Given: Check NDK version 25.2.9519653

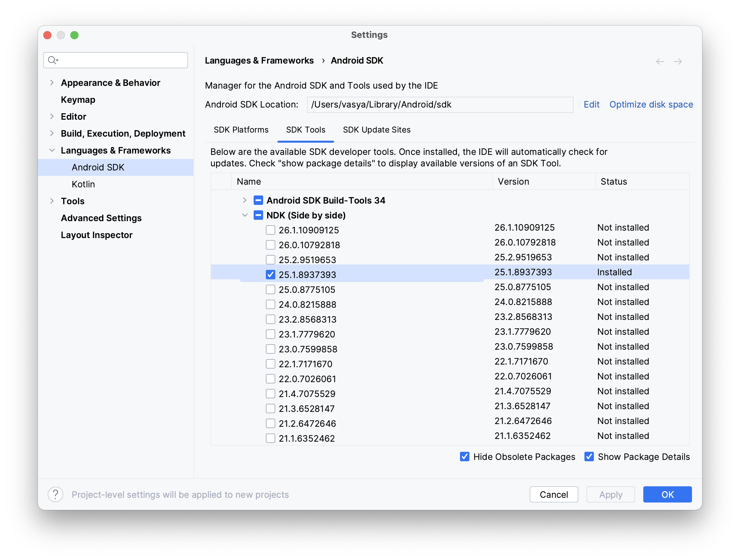Looking at the screenshot, I should [x=270, y=260].
